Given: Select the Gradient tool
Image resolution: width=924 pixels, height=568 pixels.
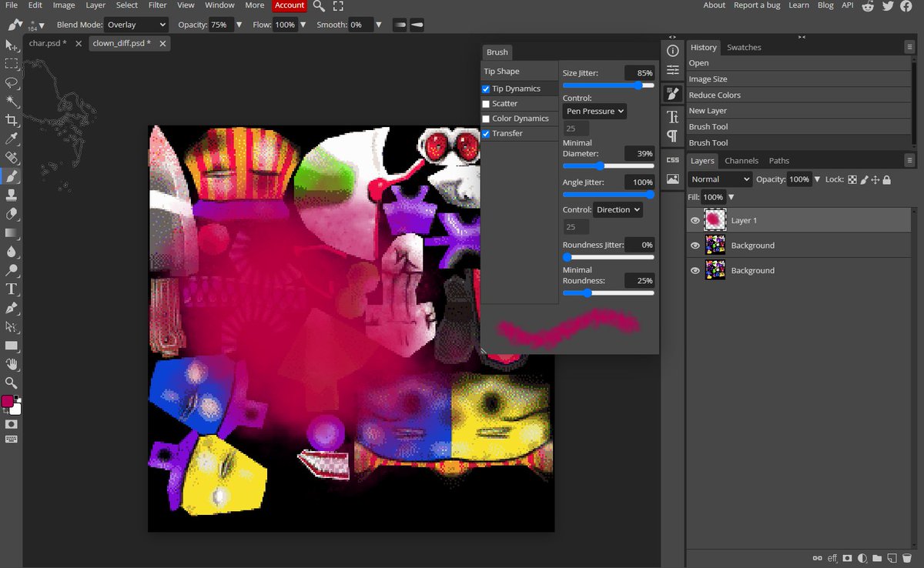Looking at the screenshot, I should pos(12,232).
